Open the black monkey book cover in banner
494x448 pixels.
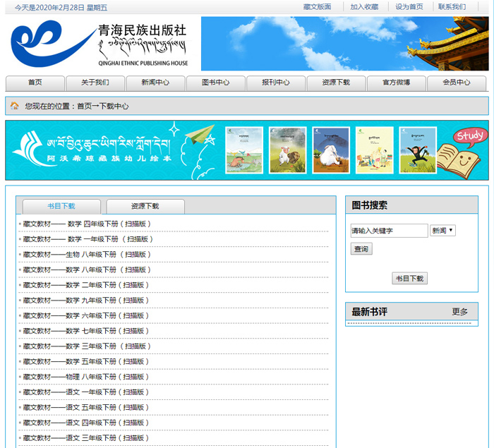[417, 150]
